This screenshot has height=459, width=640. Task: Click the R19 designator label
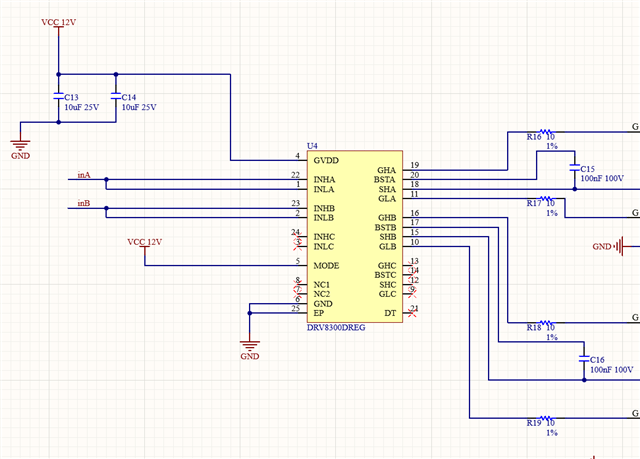coord(534,423)
